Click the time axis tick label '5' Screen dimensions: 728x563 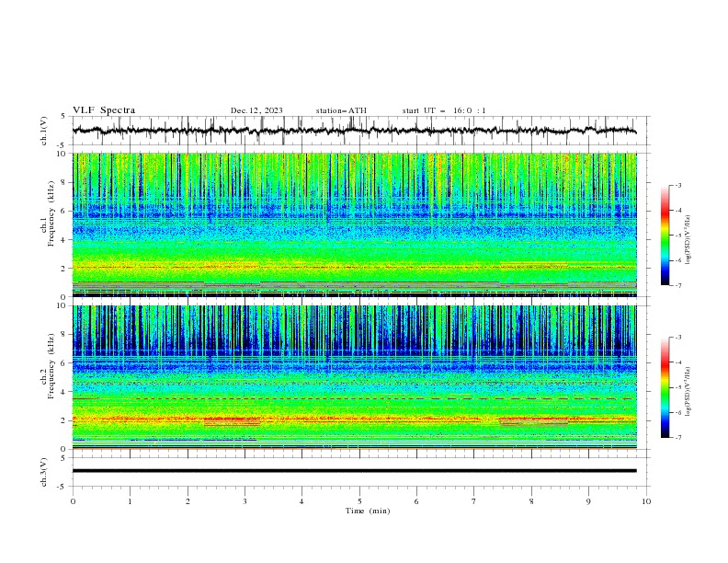(x=359, y=501)
